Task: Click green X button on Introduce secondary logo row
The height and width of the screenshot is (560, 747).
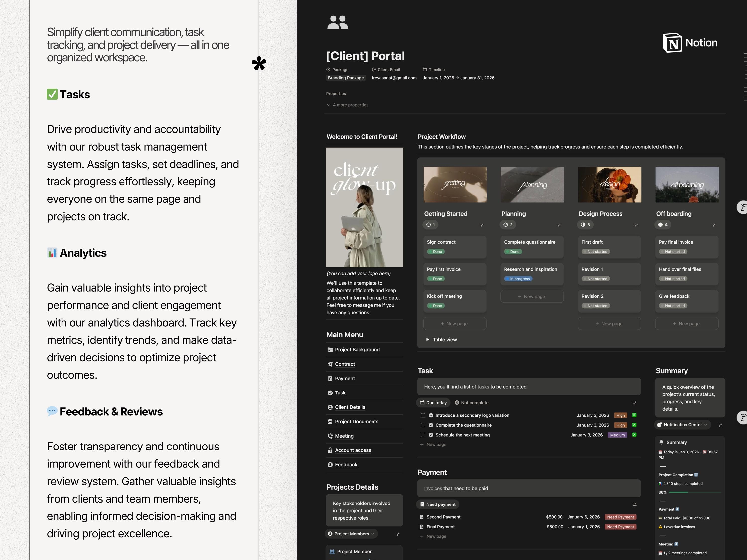Action: pos(634,415)
